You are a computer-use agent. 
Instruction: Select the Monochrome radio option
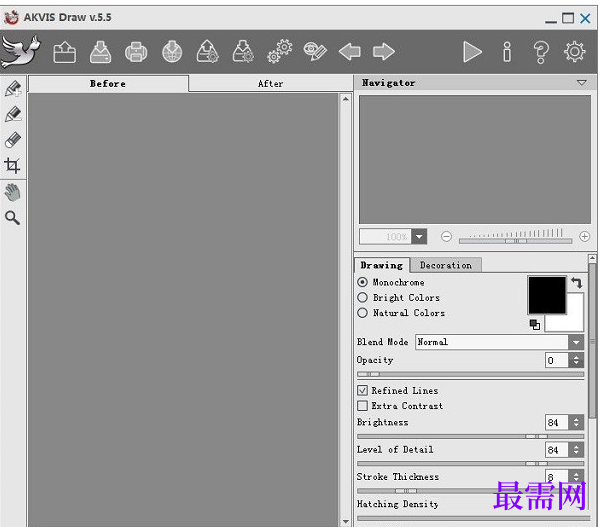pyautogui.click(x=362, y=282)
